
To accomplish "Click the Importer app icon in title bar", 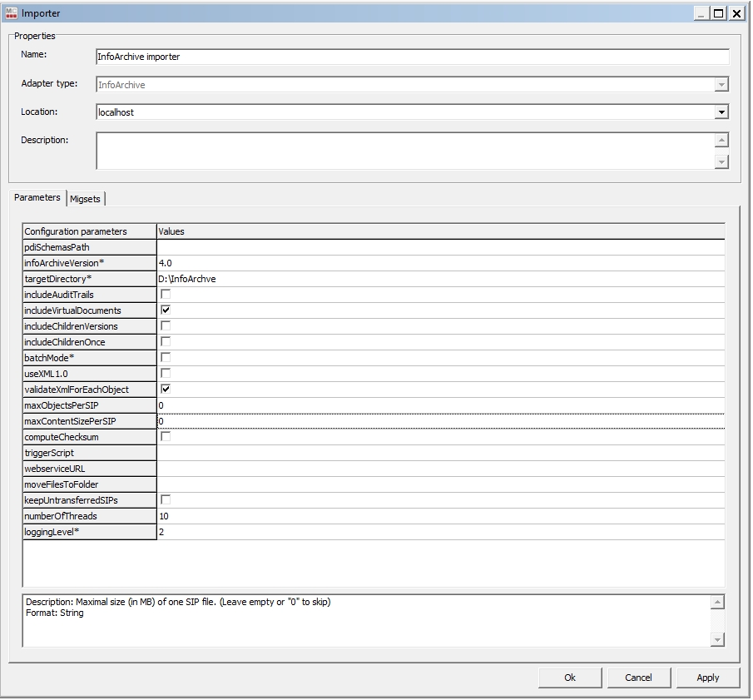I will (12, 13).
